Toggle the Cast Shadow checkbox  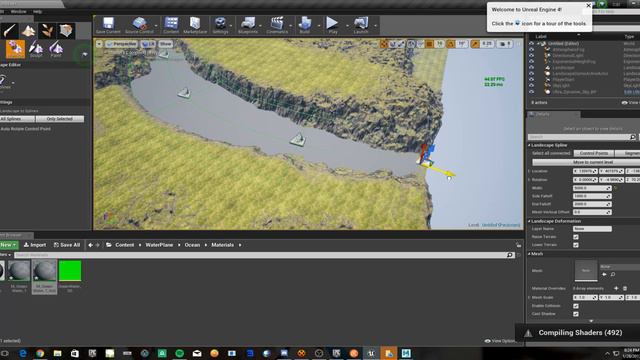click(576, 314)
